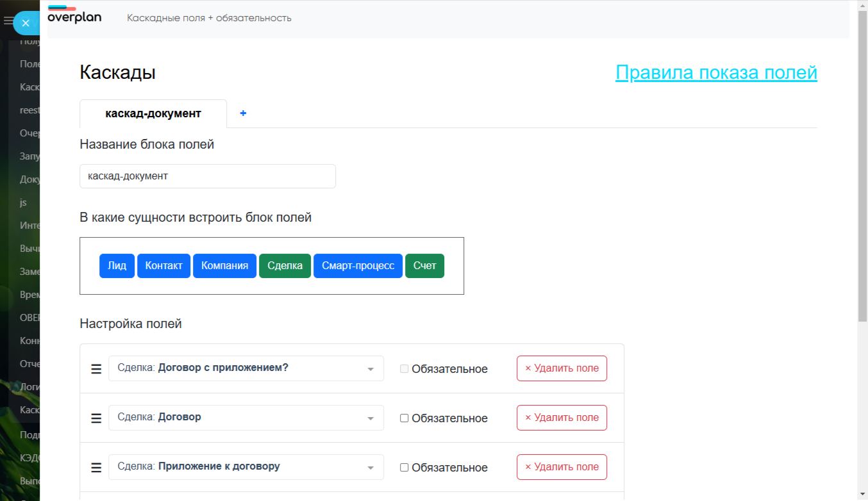Image resolution: width=868 pixels, height=501 pixels.
Task: Toggle the green "Сделка" entity button
Action: coord(285,266)
